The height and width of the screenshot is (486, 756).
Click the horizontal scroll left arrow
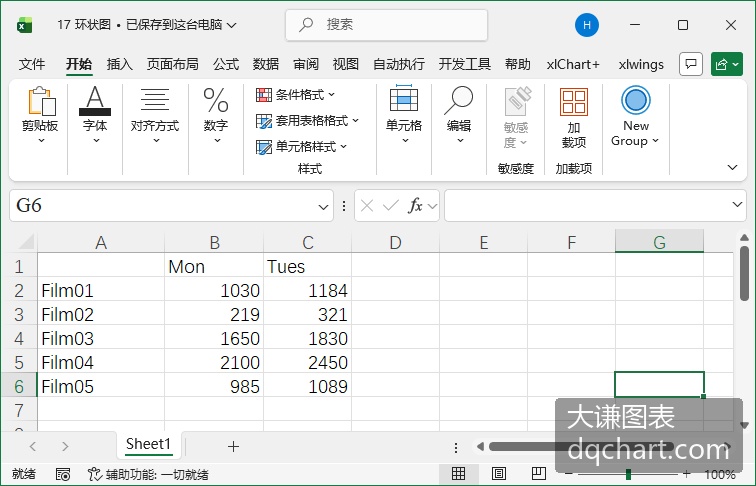[x=480, y=446]
